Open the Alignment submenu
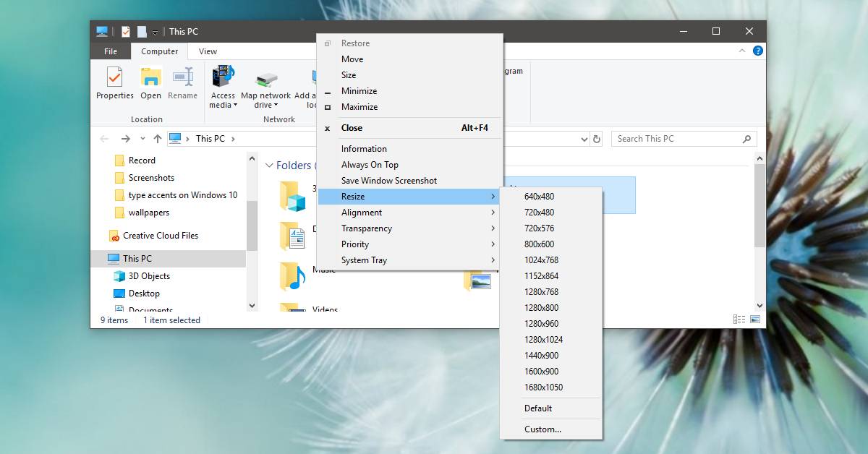This screenshot has width=868, height=454. pos(362,212)
